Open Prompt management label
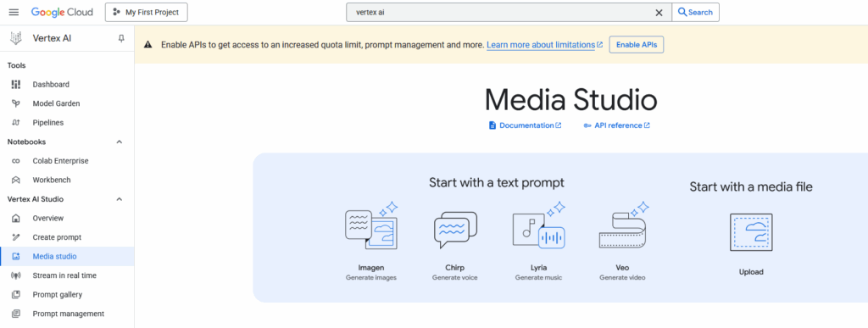 pos(68,314)
